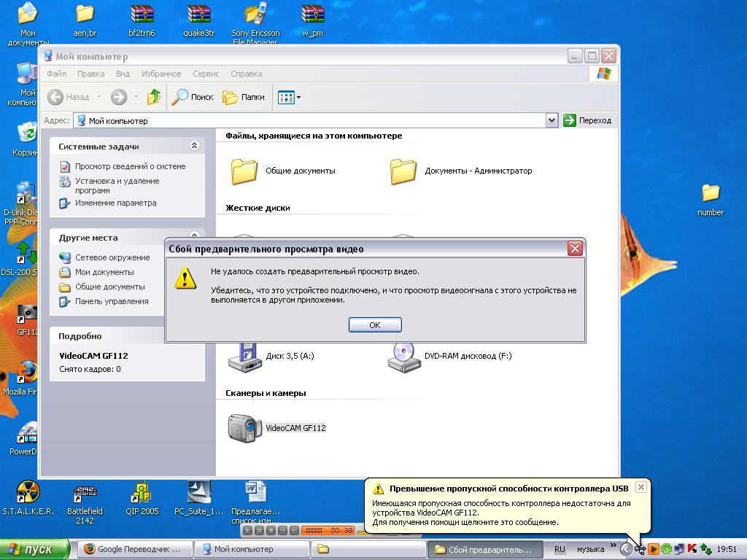Toggle the Папки folders pane button
747x560 pixels.
click(x=244, y=97)
